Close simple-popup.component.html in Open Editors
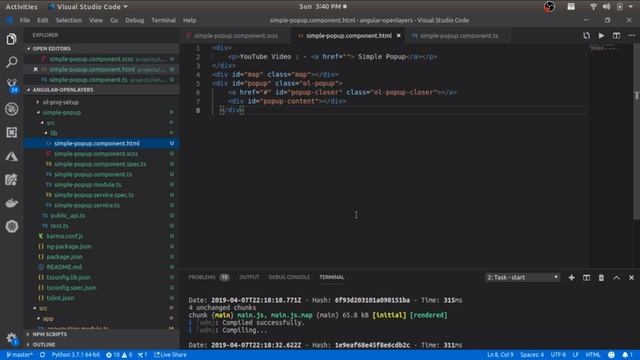Screen dimensions: 640x360 click(36, 69)
